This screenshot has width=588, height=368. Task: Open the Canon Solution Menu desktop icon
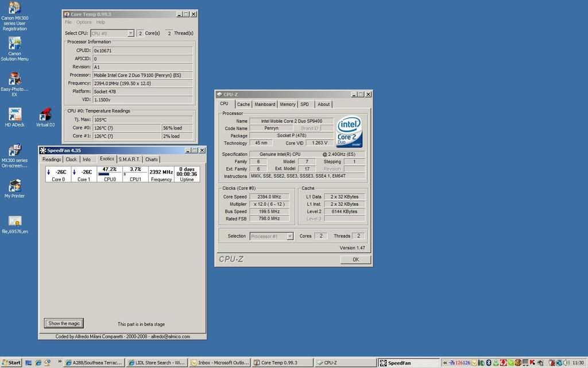[x=14, y=44]
